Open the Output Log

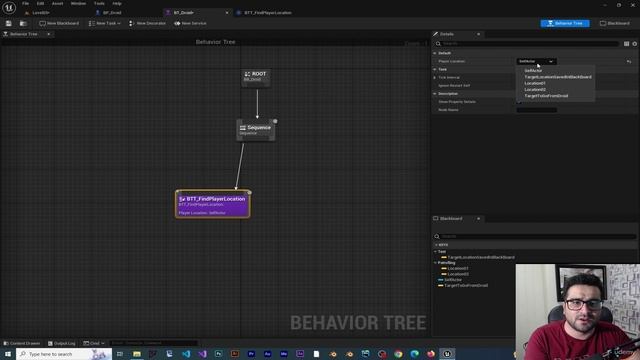(62, 343)
